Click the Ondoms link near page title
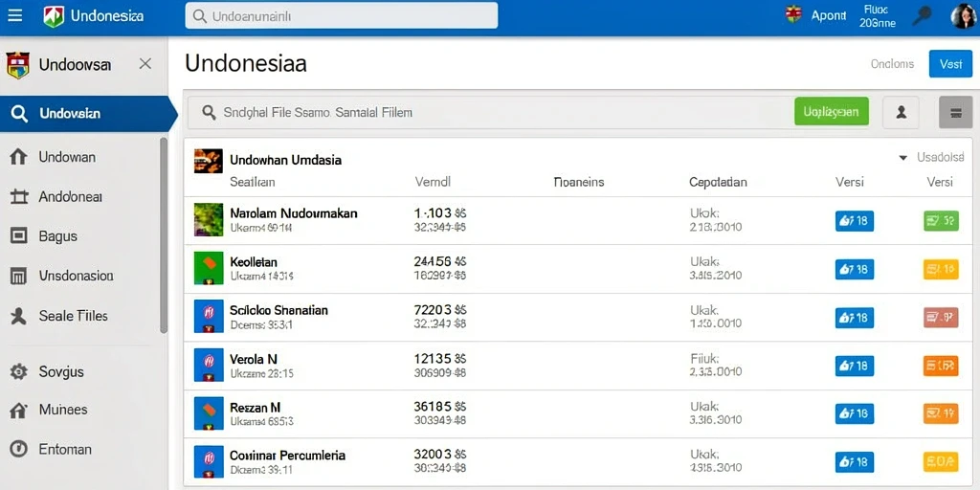Screen dimensions: 980x490 (x=892, y=64)
